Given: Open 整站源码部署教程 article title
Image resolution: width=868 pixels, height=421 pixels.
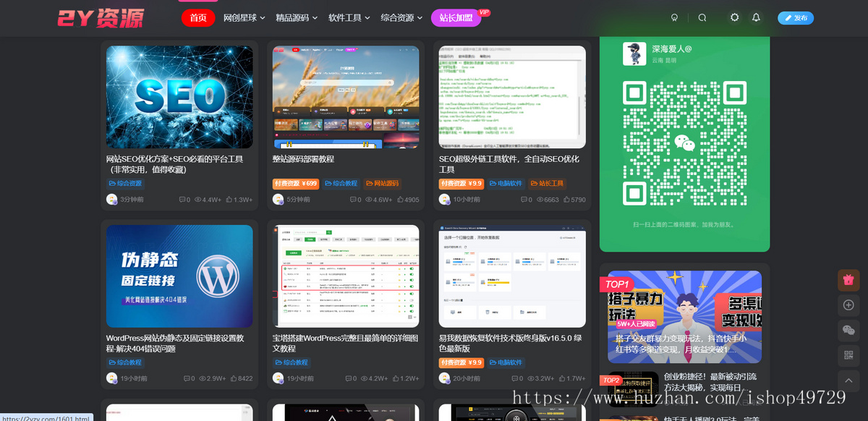Looking at the screenshot, I should coord(303,159).
